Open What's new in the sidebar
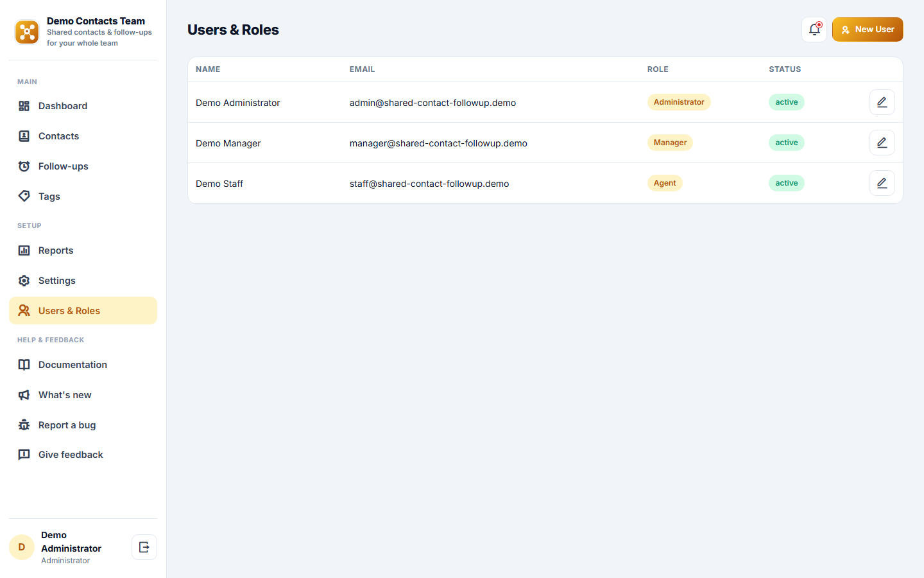This screenshot has height=578, width=924. (83, 395)
